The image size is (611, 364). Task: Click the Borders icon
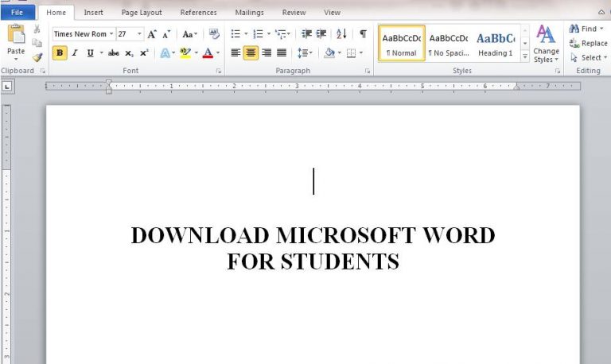[351, 52]
